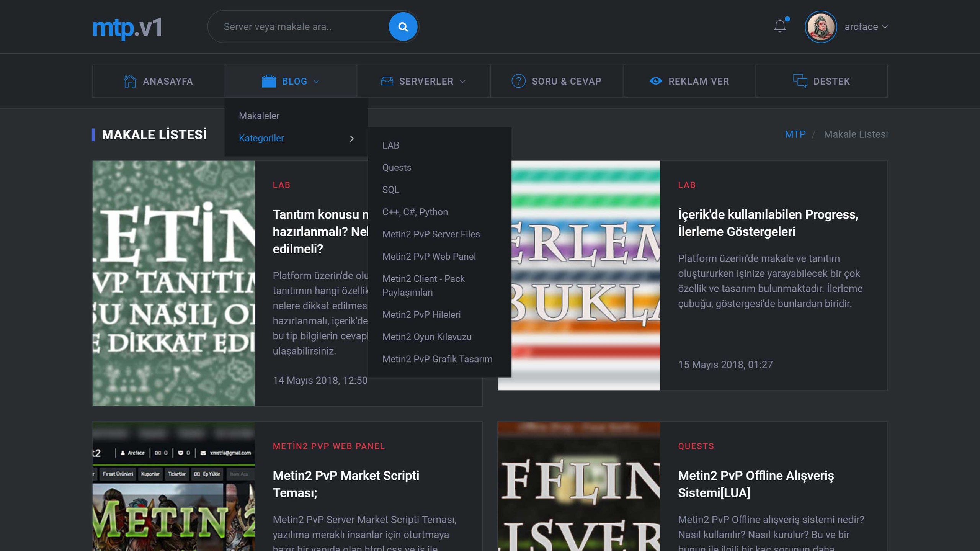The width and height of the screenshot is (980, 551).
Task: Click the briefcase icon beside BLOG
Action: [x=269, y=81]
